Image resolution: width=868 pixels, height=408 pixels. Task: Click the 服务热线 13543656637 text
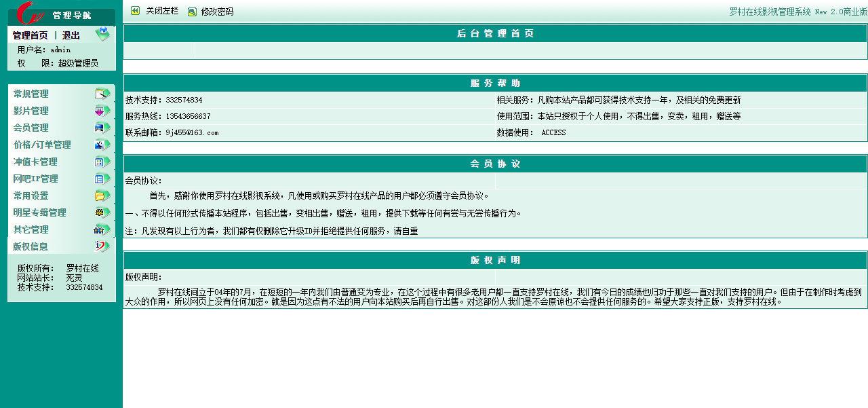point(168,116)
